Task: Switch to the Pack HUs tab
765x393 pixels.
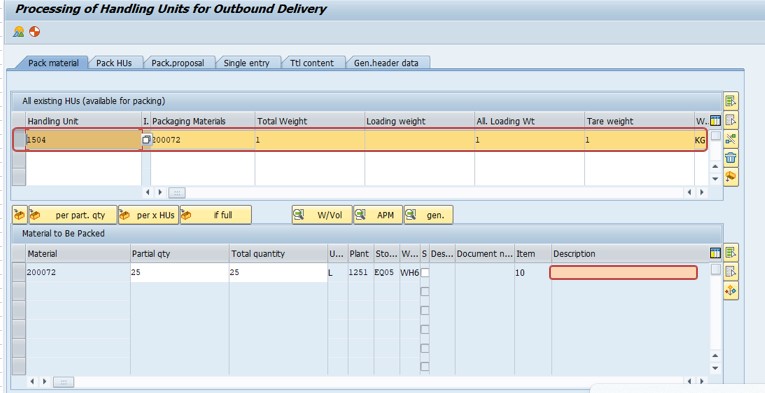Action: point(114,63)
